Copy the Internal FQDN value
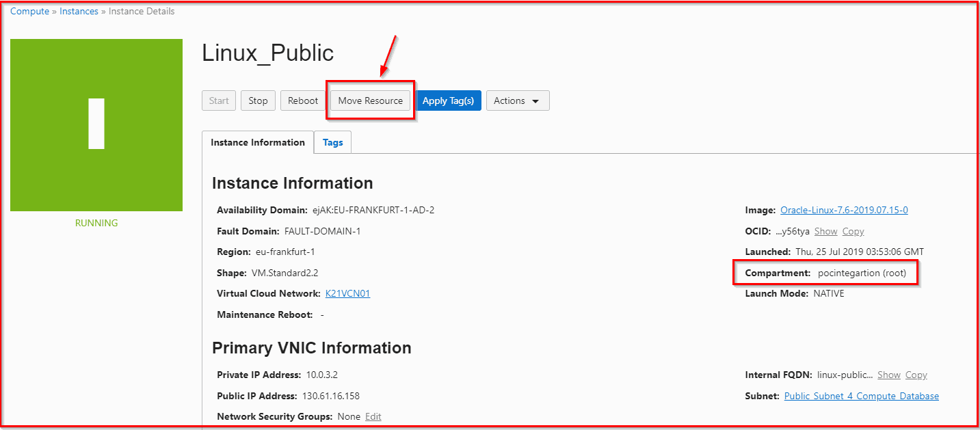Screen dimensions: 980x430 coord(916,375)
